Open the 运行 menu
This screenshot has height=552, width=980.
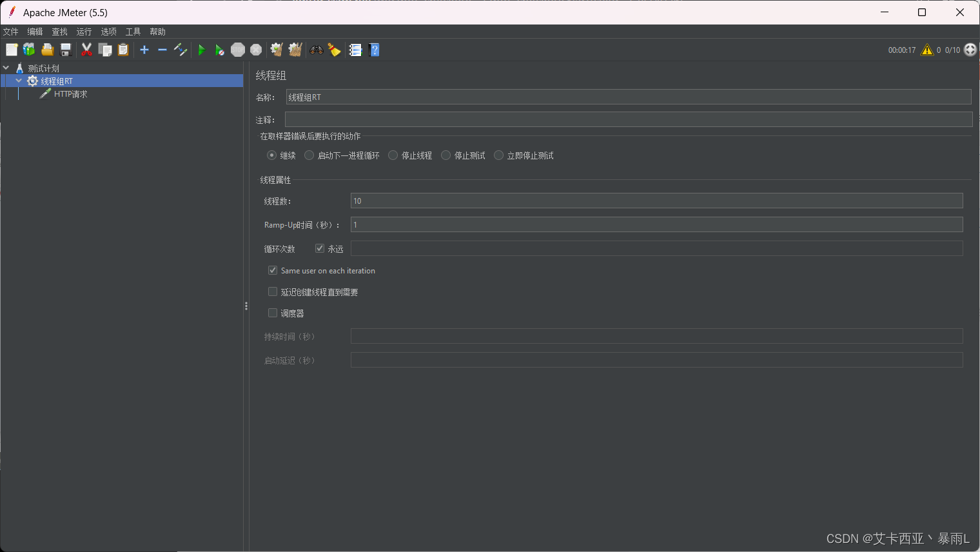point(84,32)
